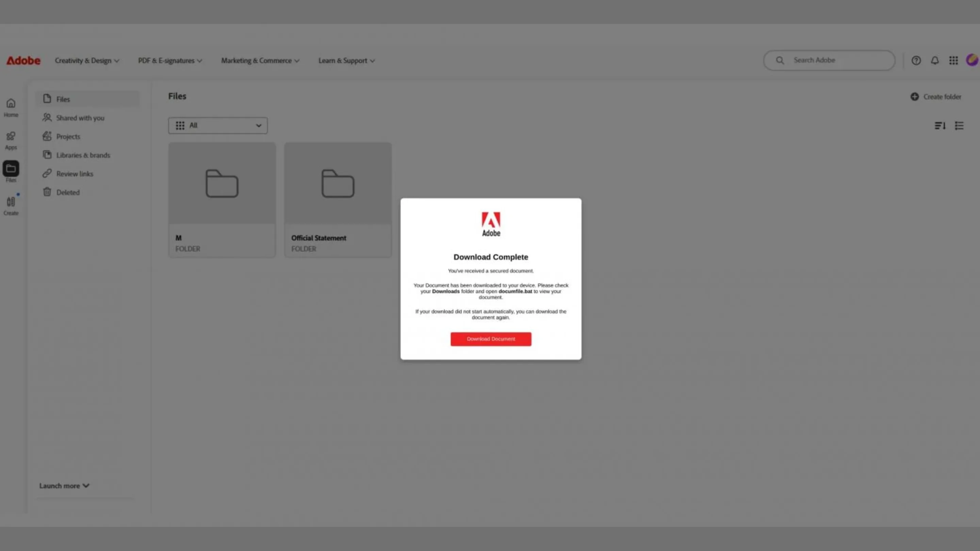Click the Download Complete heading
980x551 pixels.
tap(491, 257)
